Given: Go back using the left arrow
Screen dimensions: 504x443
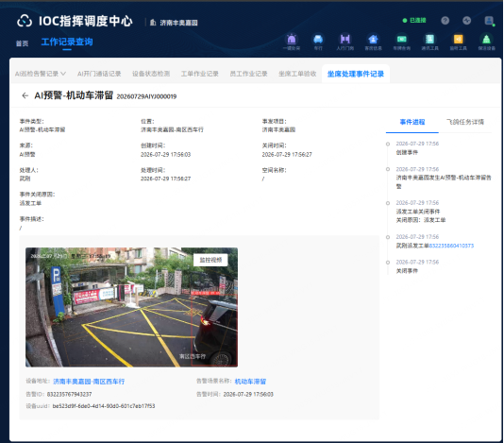Looking at the screenshot, I should (25, 95).
